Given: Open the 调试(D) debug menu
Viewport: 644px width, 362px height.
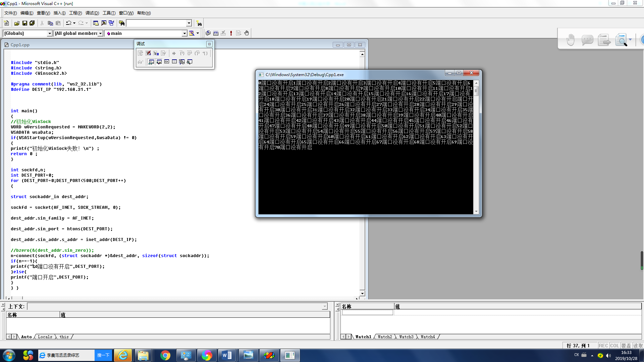Looking at the screenshot, I should click(x=92, y=13).
